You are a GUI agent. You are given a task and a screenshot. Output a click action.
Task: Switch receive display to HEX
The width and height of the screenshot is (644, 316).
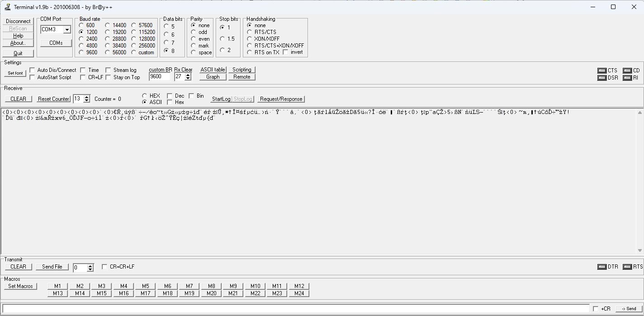tap(144, 96)
